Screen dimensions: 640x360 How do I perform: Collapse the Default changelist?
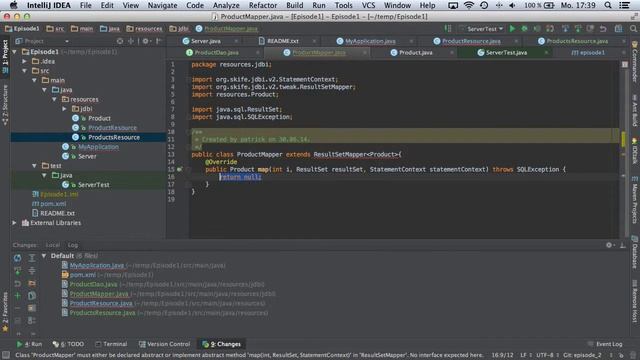[44, 256]
